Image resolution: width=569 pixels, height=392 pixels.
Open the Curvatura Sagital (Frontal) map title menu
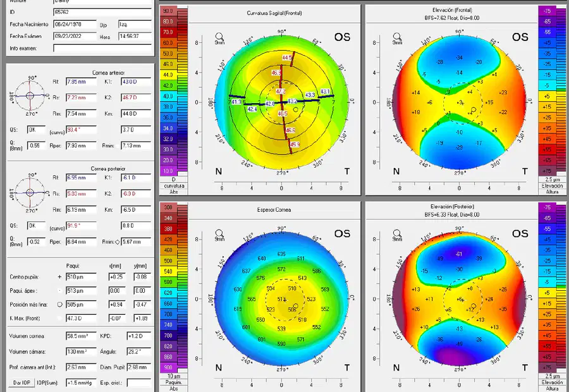274,13
